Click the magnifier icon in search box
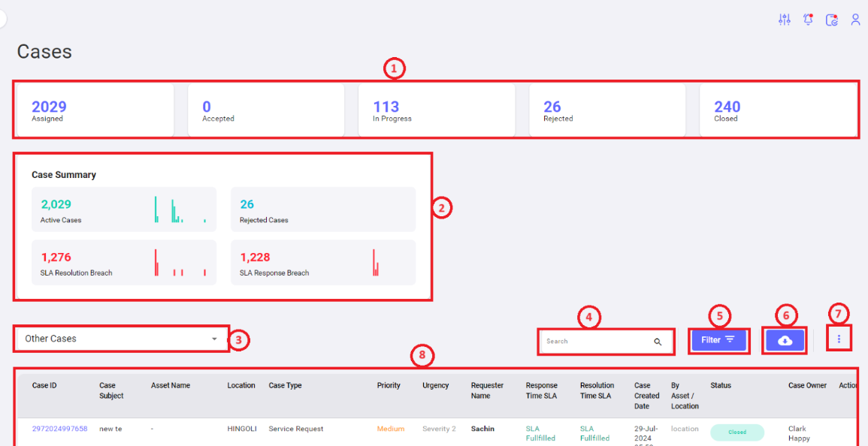The height and width of the screenshot is (446, 868). coord(658,342)
